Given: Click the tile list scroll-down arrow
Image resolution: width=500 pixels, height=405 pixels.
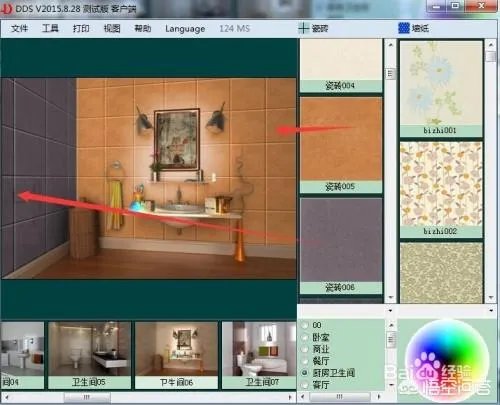Looking at the screenshot, I should (391, 297).
